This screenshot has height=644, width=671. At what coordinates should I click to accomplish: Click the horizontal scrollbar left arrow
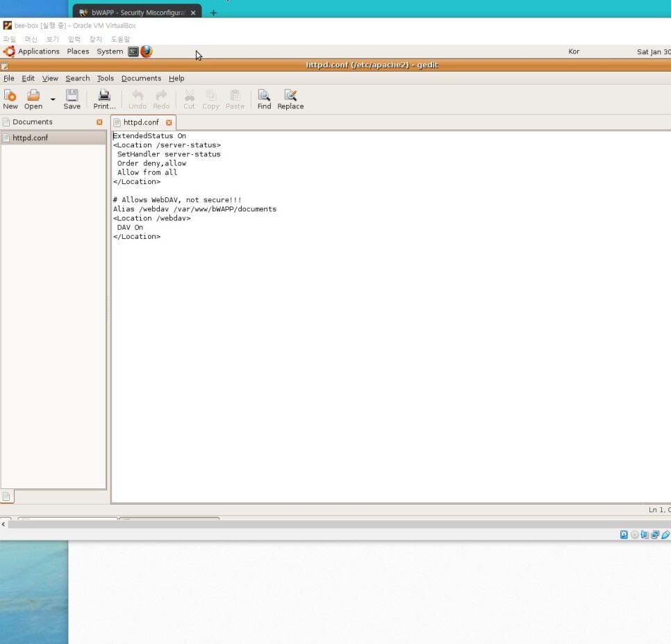(3, 525)
